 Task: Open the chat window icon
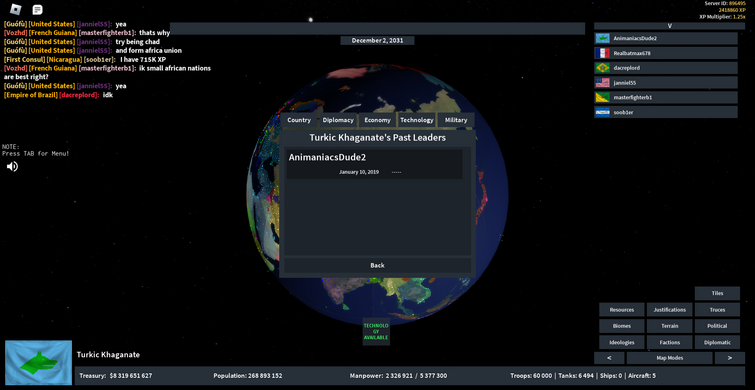pyautogui.click(x=38, y=9)
